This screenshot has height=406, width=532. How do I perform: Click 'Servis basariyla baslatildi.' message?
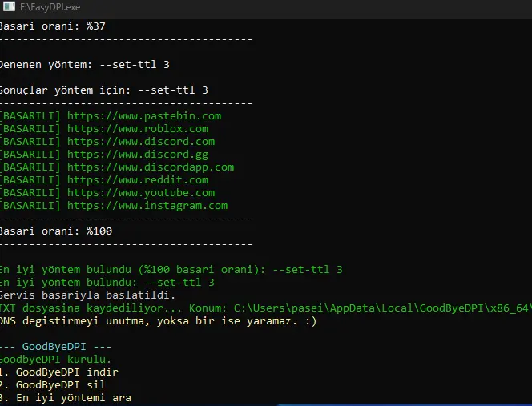(x=87, y=295)
